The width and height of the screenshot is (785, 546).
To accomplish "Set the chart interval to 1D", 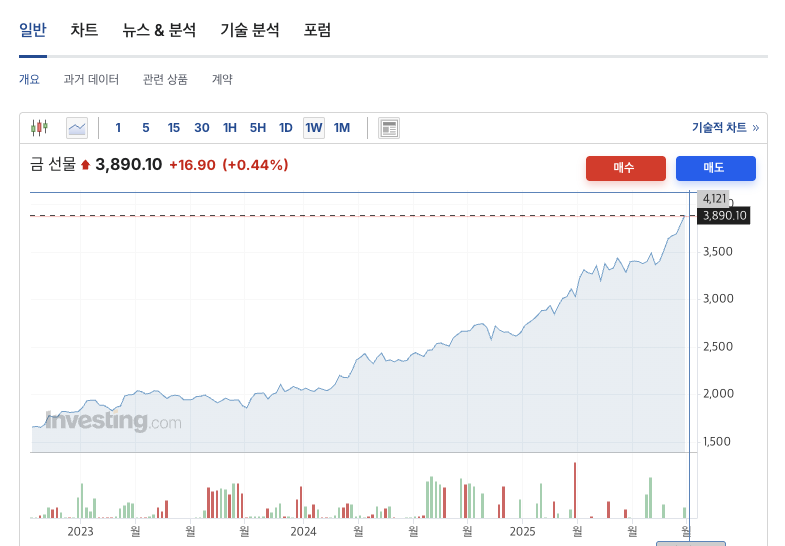I will [286, 128].
